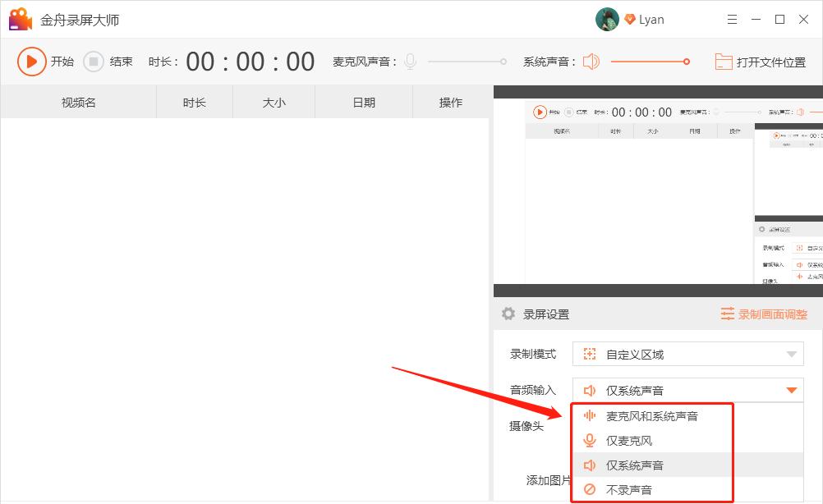The image size is (823, 504).
Task: Click the custom region icon in 录制模式 field
Action: (x=590, y=354)
